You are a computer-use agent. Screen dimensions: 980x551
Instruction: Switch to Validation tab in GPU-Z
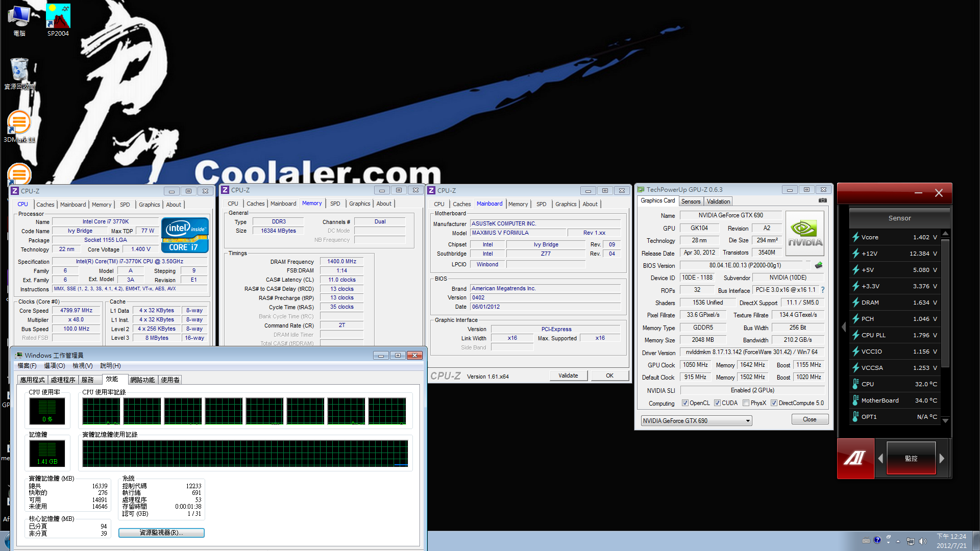718,202
